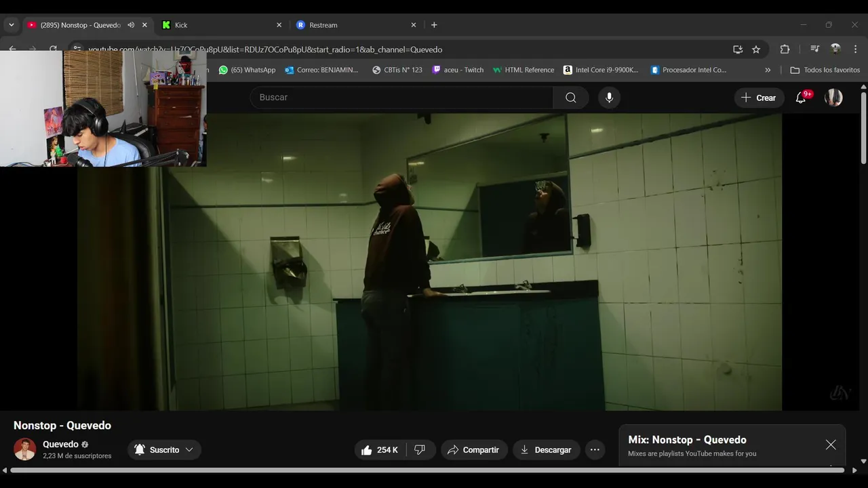Start voice search with the microphone
Screen dimensions: 868x488
609,98
